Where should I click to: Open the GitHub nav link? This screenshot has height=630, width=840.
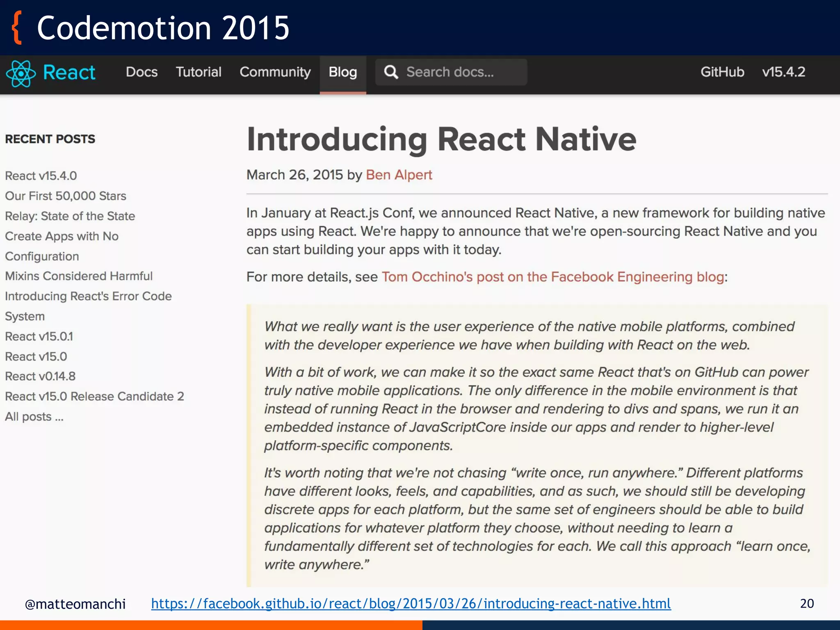coord(722,72)
